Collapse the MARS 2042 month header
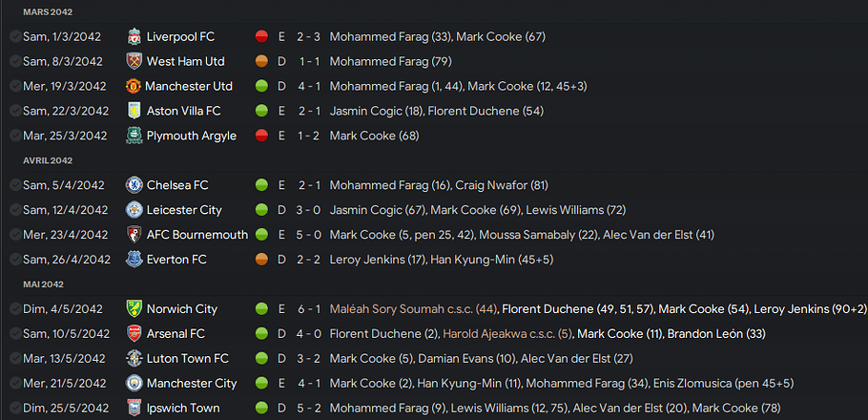 (x=48, y=12)
